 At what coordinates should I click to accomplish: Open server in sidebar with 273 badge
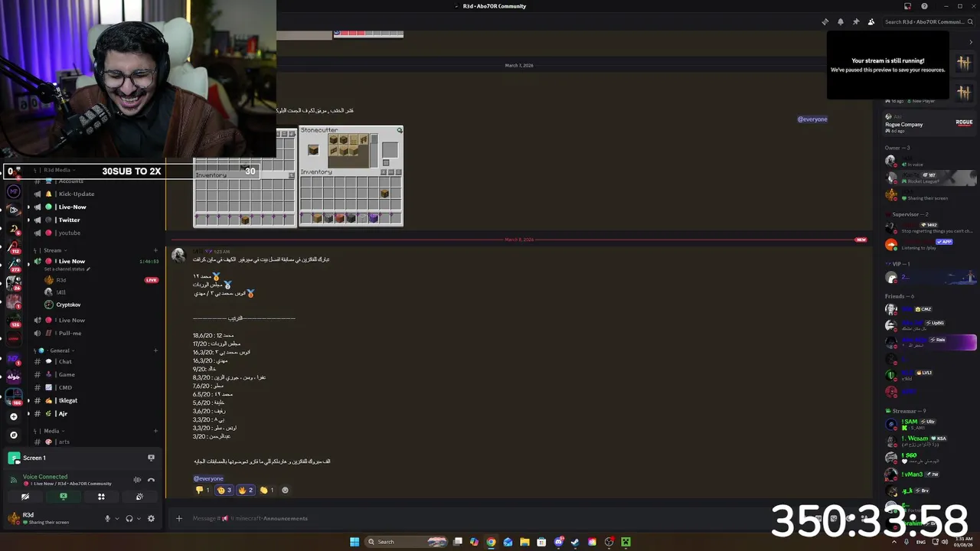[x=13, y=265]
